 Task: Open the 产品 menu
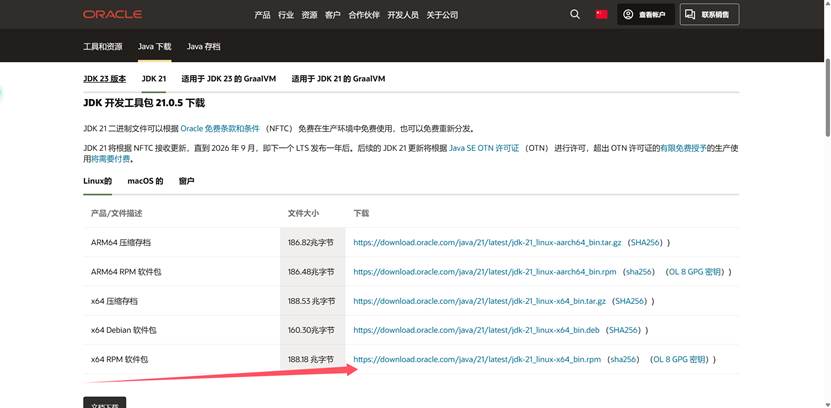click(262, 15)
